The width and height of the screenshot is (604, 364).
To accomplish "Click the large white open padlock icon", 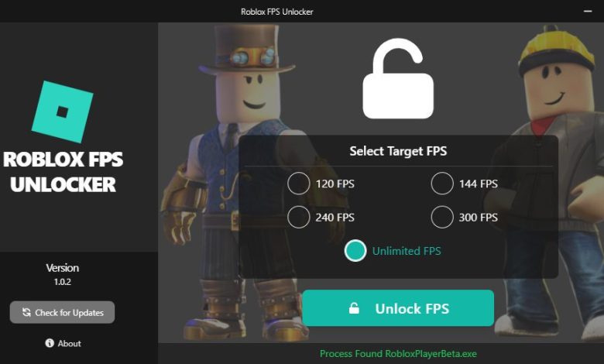I will [398, 78].
